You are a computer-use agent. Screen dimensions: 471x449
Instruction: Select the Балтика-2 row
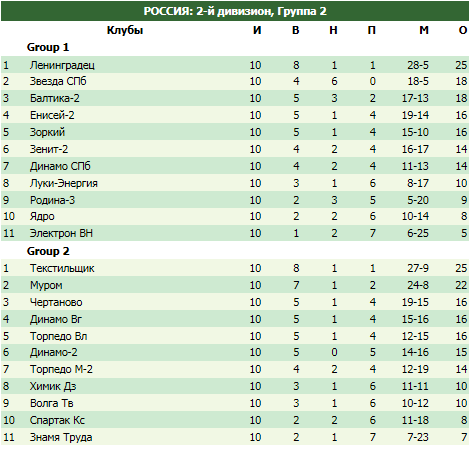235,98
